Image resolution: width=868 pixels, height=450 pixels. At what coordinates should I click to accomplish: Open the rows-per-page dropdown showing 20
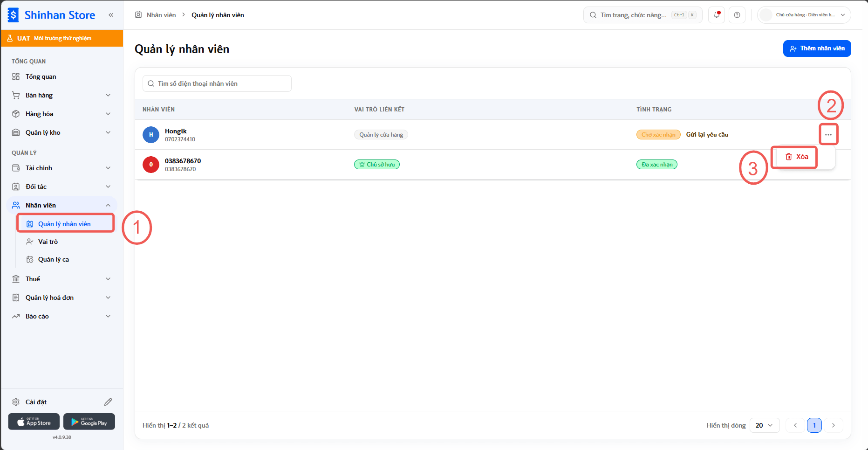click(765, 425)
